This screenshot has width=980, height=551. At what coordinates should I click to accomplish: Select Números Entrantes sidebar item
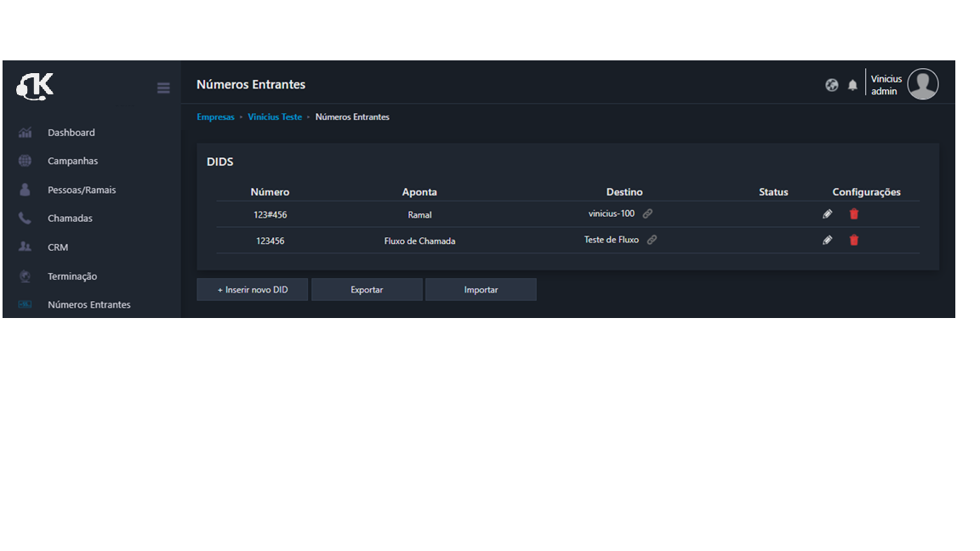click(88, 305)
